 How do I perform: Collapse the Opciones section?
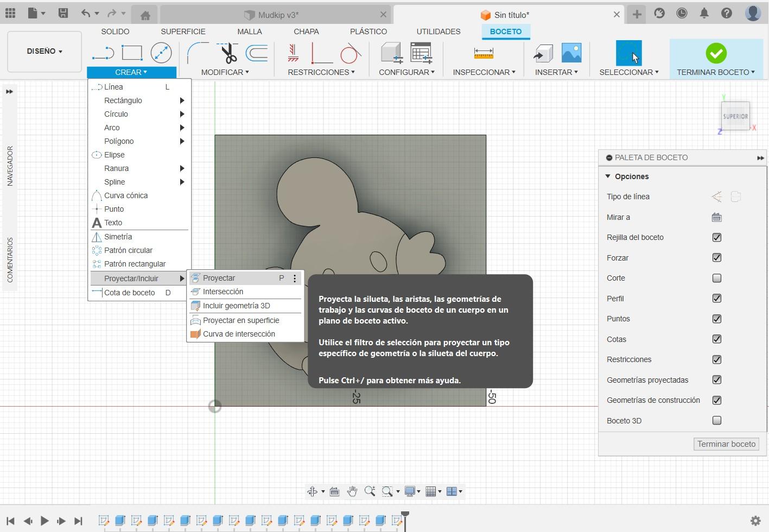(608, 176)
